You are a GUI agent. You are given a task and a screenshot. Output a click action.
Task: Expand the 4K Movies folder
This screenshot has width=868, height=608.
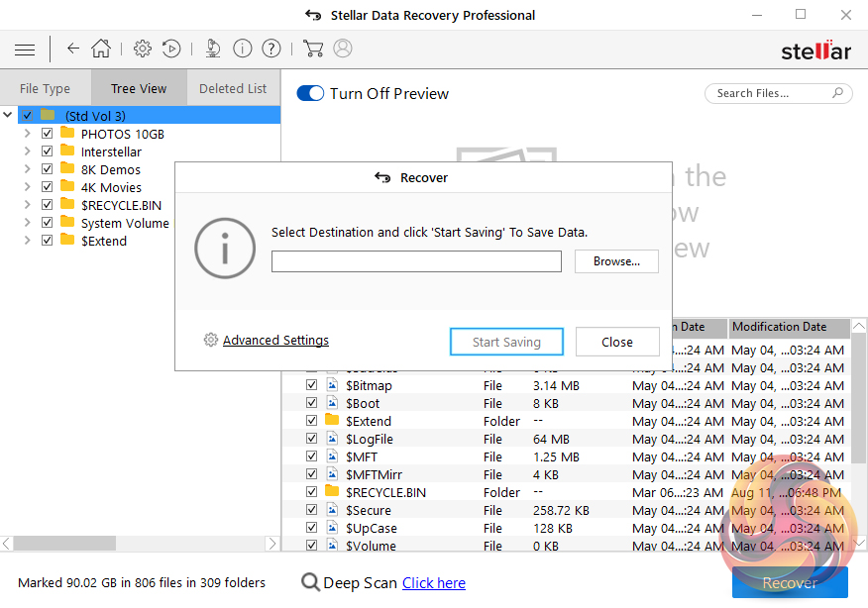click(x=27, y=187)
